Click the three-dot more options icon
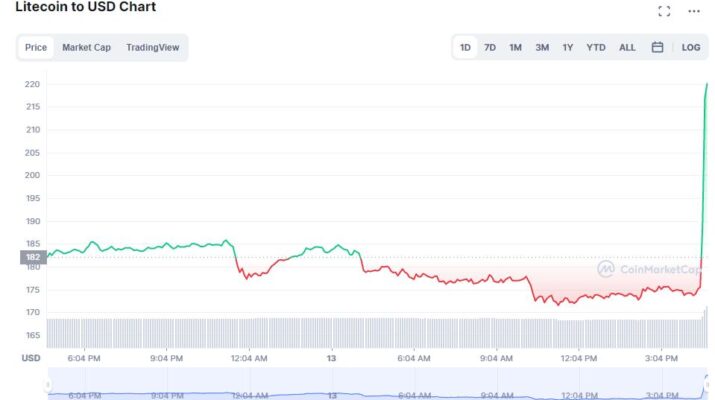715x400 pixels. [692, 11]
